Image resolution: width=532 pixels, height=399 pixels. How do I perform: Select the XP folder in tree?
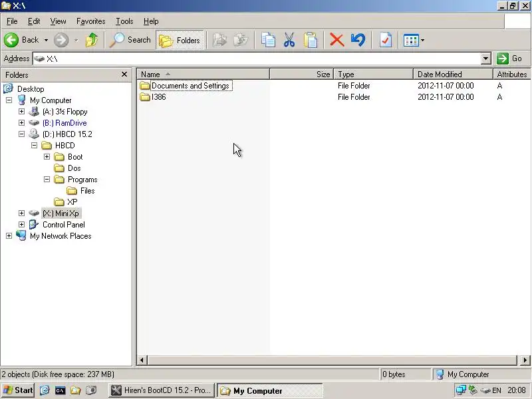pyautogui.click(x=72, y=202)
